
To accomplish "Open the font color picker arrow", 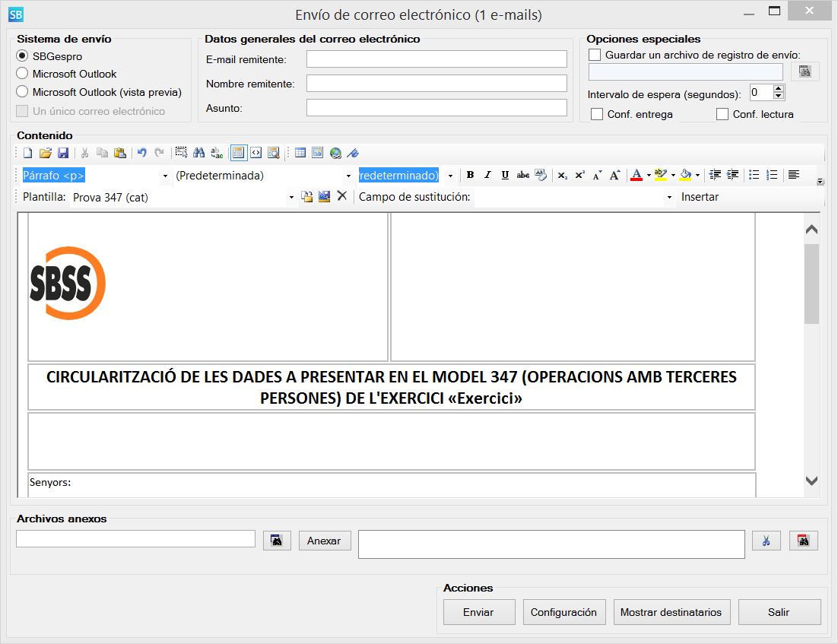I will 648,175.
